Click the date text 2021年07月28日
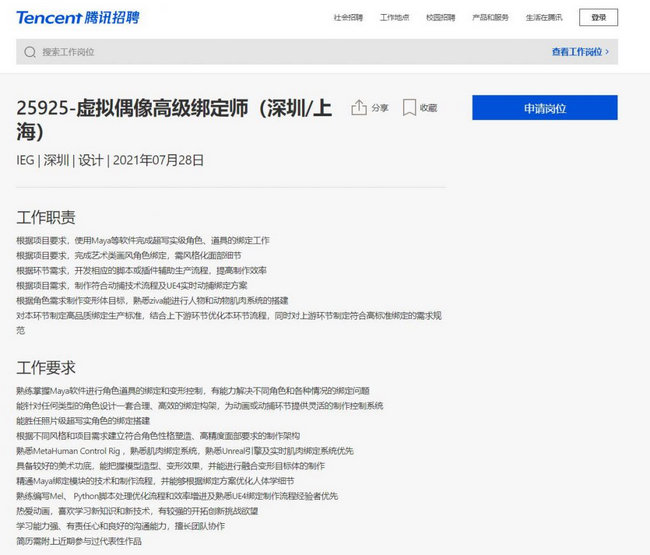650x555 pixels. [158, 160]
